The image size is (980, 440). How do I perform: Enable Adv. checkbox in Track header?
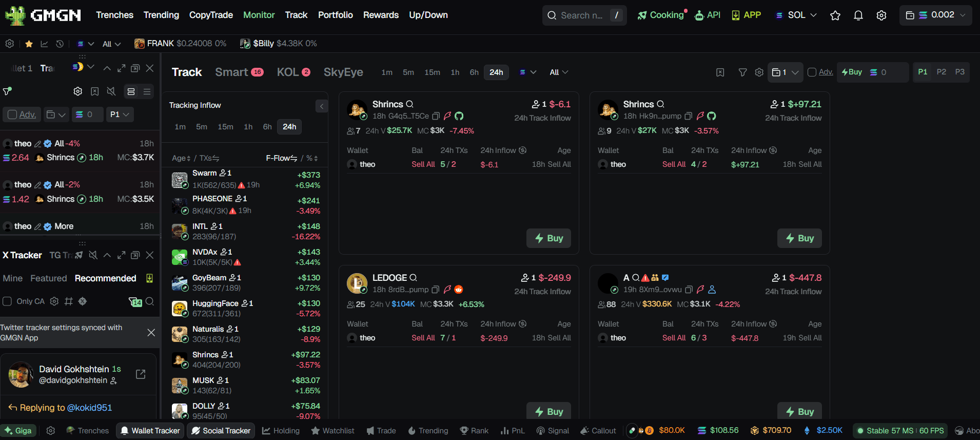click(x=812, y=72)
